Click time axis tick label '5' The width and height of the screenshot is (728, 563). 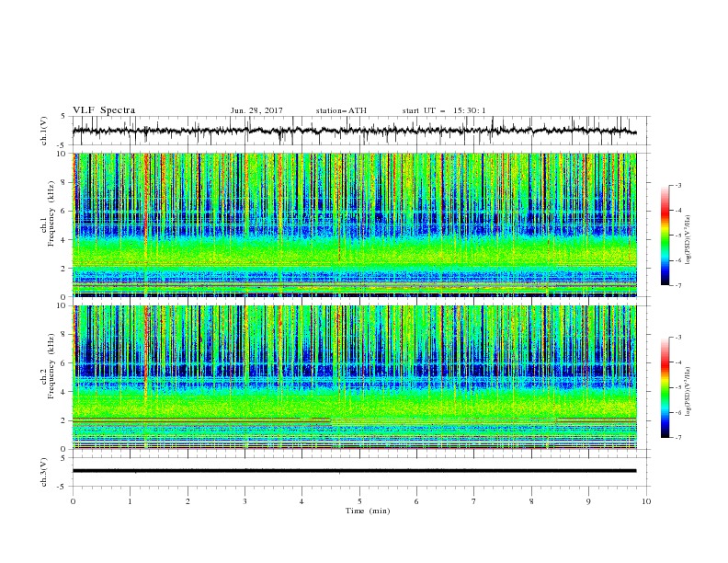(359, 501)
